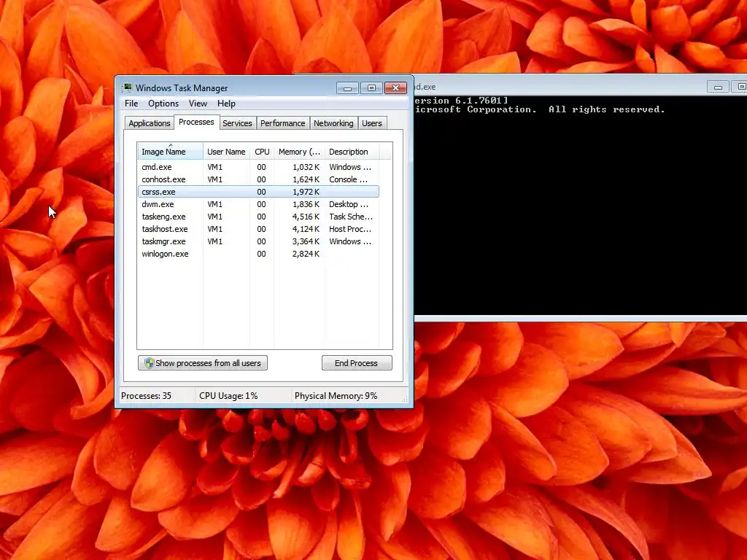Click Processes: 35 in status bar

146,396
